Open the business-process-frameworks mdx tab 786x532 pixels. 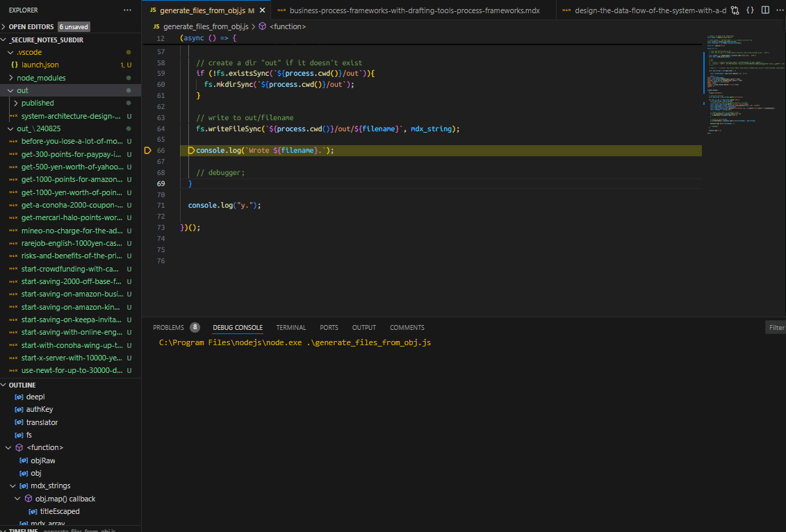[x=410, y=10]
